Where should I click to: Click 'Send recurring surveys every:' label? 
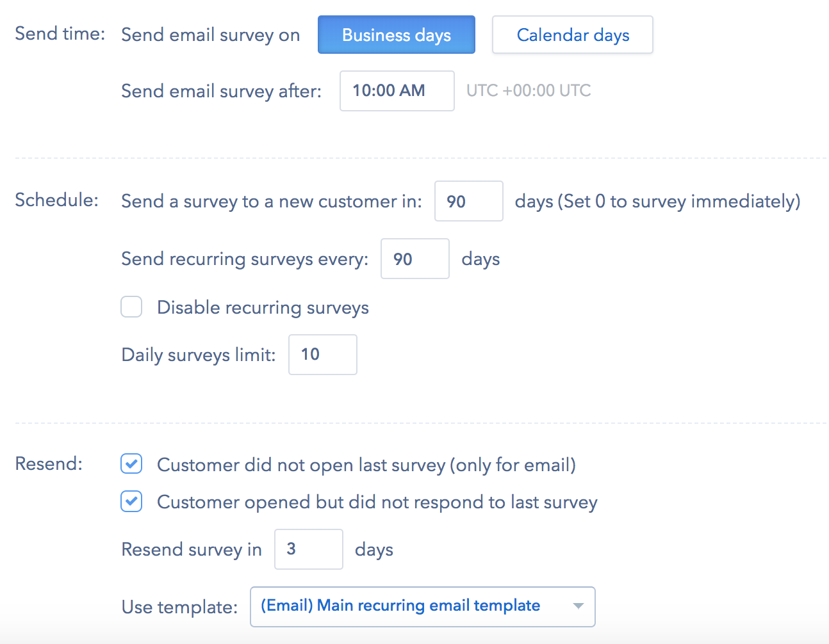pyautogui.click(x=245, y=259)
